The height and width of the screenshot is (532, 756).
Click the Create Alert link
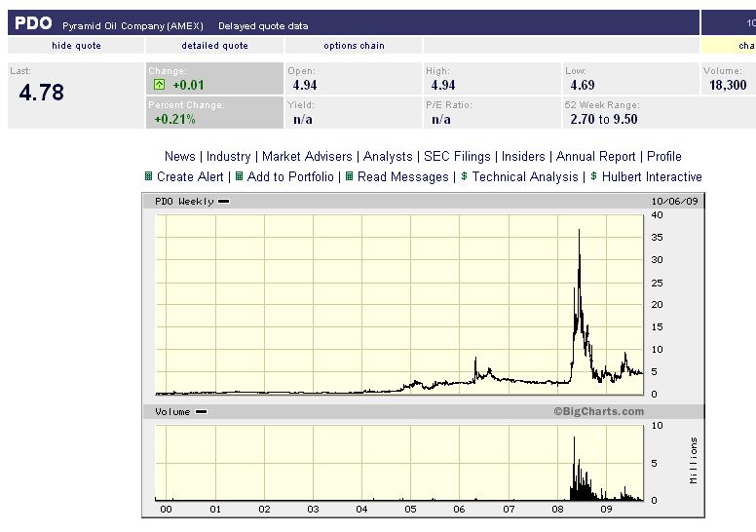190,176
